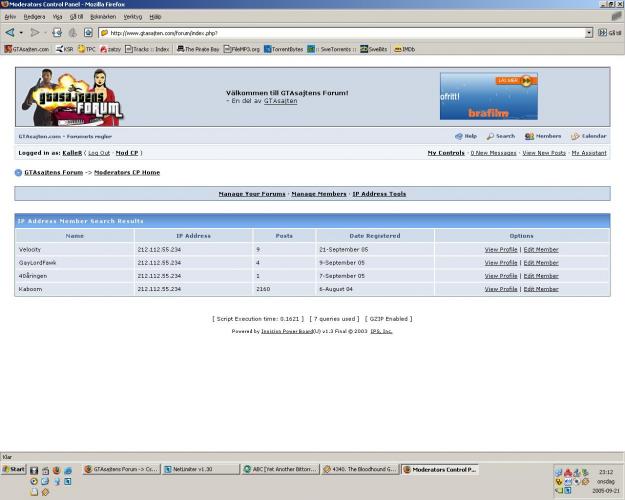Image resolution: width=625 pixels, height=500 pixels.
Task: Click the Home toolbar icon
Action: point(88,33)
